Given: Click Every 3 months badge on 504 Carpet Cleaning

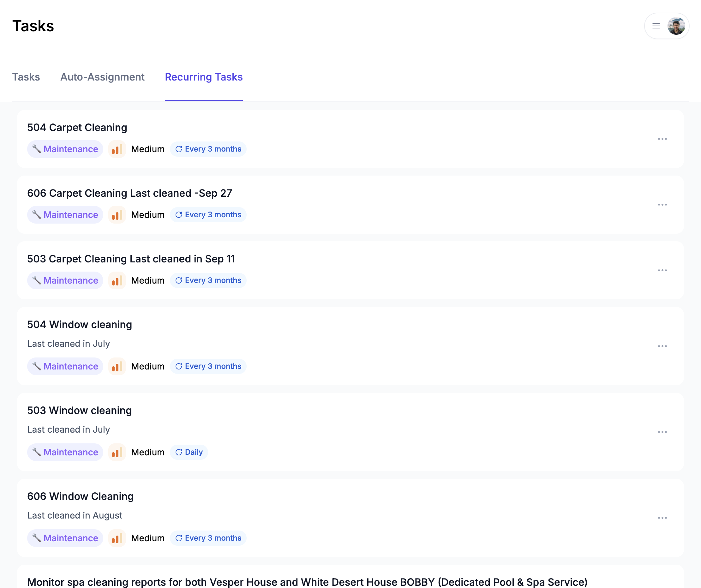Looking at the screenshot, I should (x=208, y=149).
